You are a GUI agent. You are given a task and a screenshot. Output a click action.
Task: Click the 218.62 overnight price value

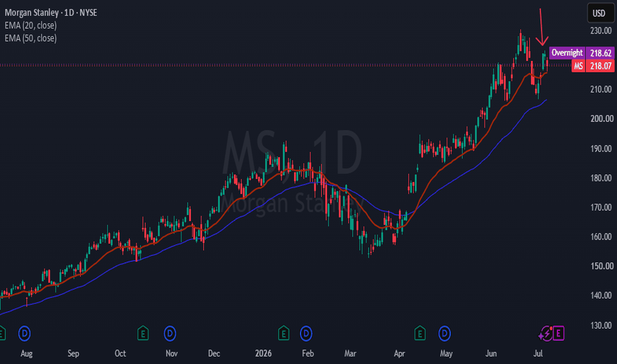(x=600, y=53)
